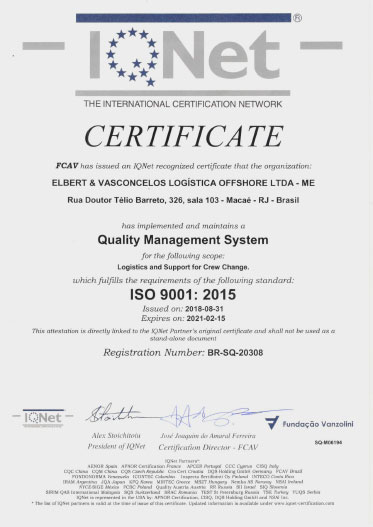Click the large IQNet logo at top
The image size is (373, 527).
183,55
